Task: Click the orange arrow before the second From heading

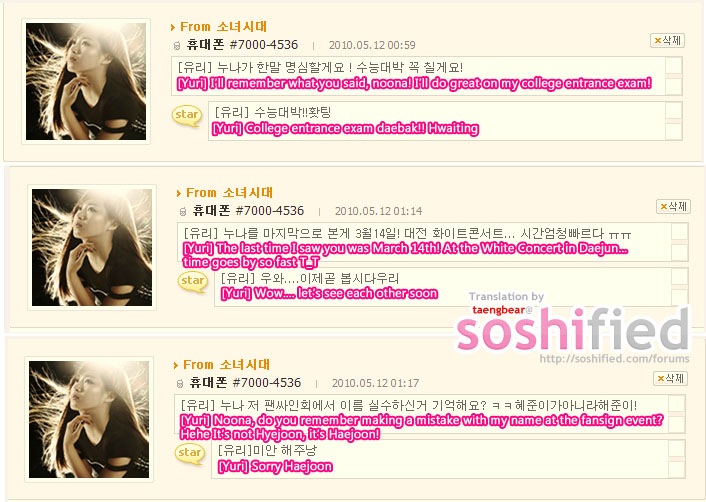Action: 179,193
